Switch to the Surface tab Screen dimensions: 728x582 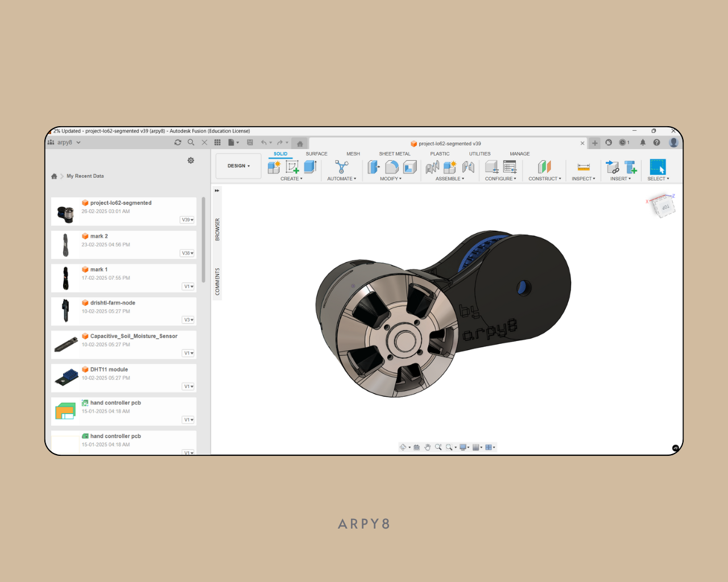point(316,154)
